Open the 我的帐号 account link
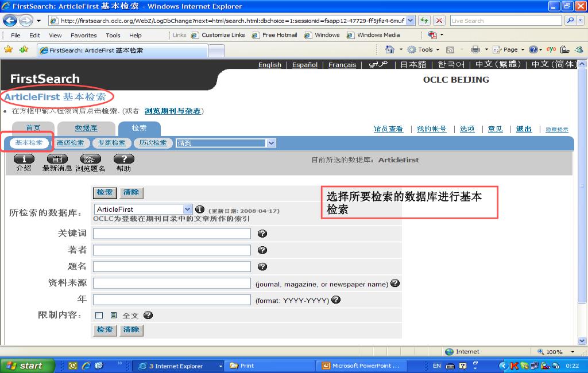This screenshot has height=373, width=588. tap(431, 129)
